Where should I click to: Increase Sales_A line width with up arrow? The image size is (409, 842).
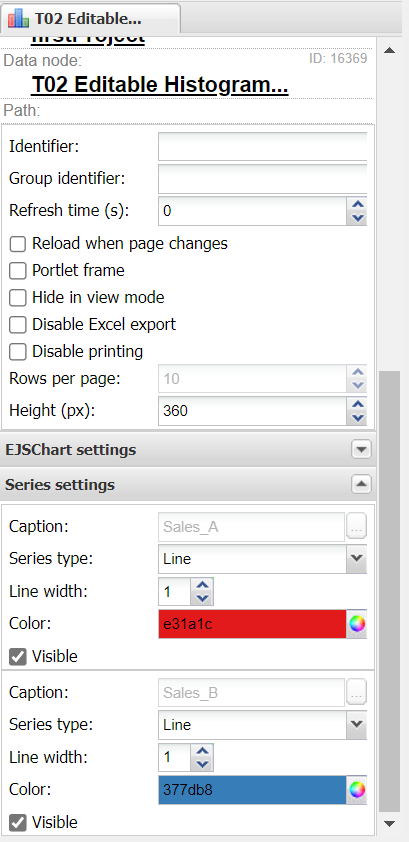pyautogui.click(x=202, y=586)
